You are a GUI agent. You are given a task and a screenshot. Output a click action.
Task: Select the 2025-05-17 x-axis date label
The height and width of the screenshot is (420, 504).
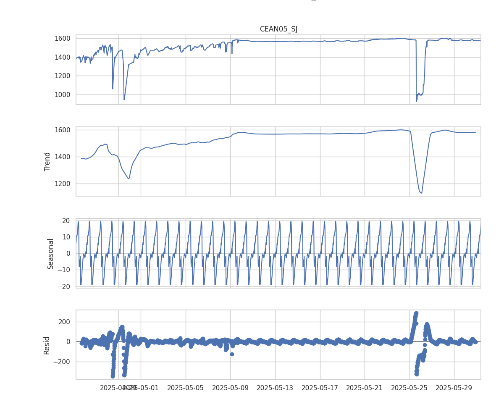(x=320, y=388)
